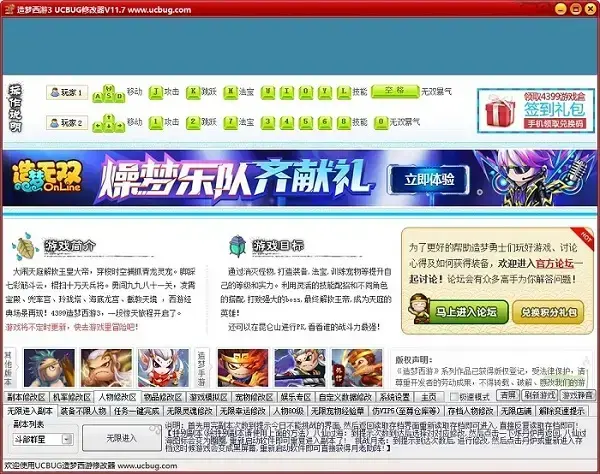Switch to the 宠物修改区 tab
This screenshot has height=474, width=600.
tap(254, 397)
